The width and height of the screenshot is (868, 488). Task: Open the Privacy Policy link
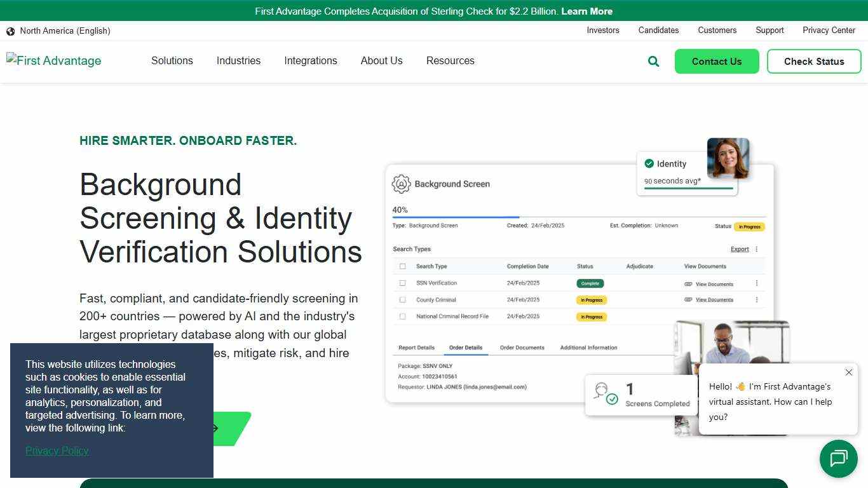click(57, 451)
